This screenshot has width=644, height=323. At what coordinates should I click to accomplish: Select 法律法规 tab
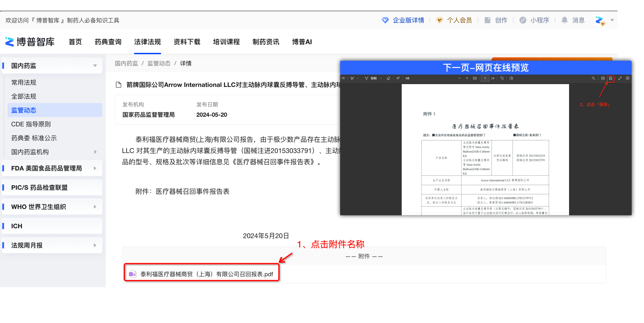point(148,42)
